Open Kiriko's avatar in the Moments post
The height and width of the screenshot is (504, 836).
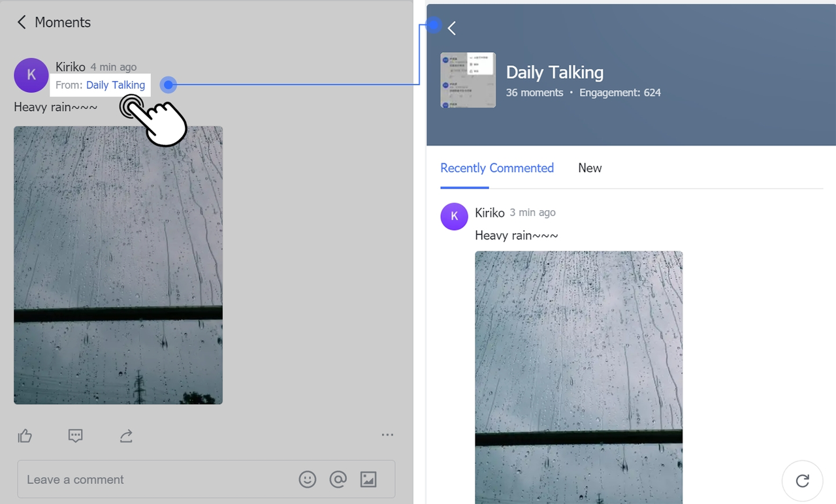(x=31, y=76)
